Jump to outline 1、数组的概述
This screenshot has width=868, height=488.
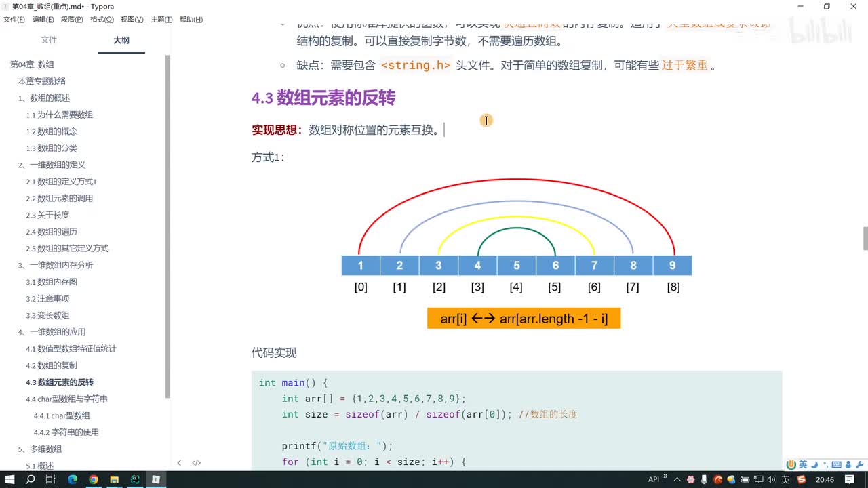tap(44, 98)
